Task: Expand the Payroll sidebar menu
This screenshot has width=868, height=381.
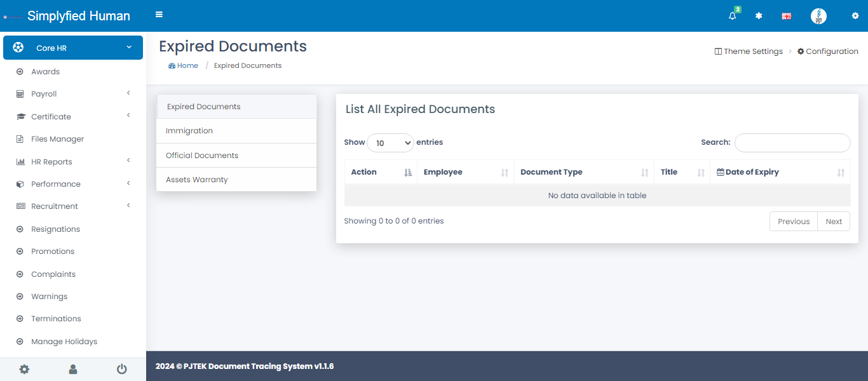Action: 73,94
